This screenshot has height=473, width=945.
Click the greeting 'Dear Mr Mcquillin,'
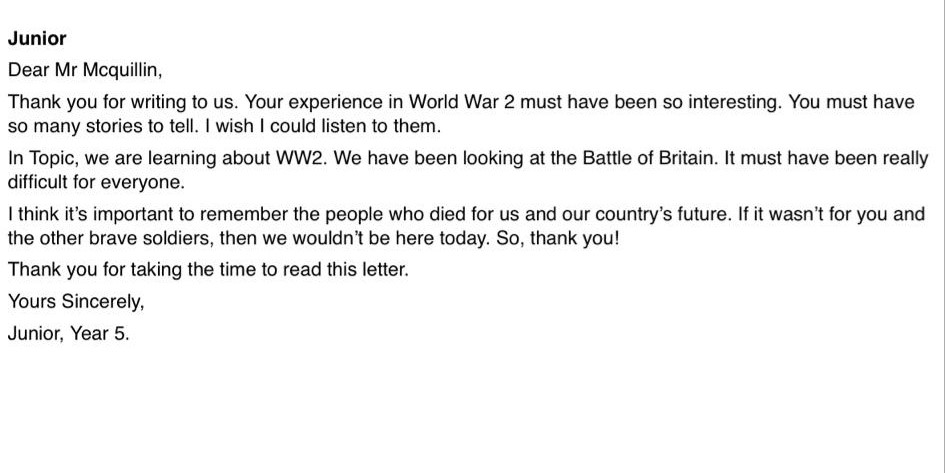pos(85,70)
